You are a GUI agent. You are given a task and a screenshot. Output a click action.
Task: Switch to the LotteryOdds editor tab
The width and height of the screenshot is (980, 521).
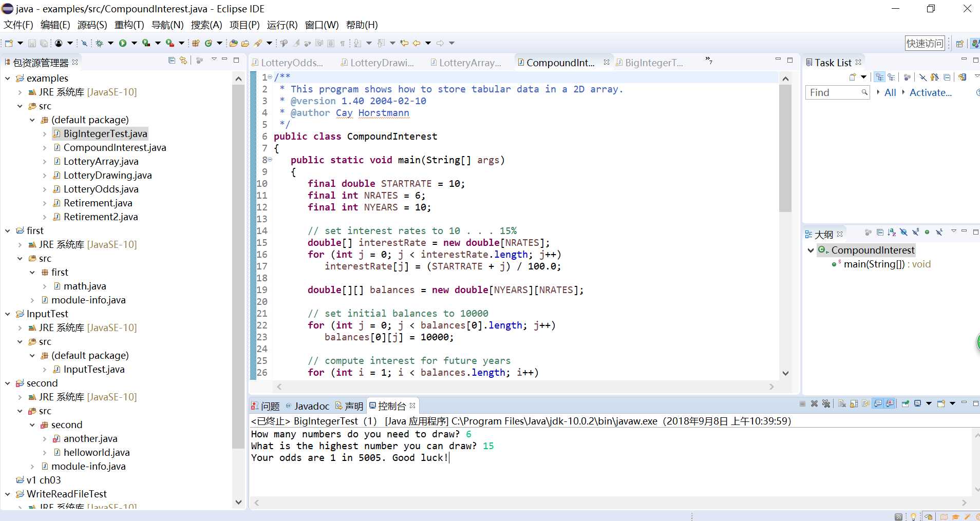(287, 63)
